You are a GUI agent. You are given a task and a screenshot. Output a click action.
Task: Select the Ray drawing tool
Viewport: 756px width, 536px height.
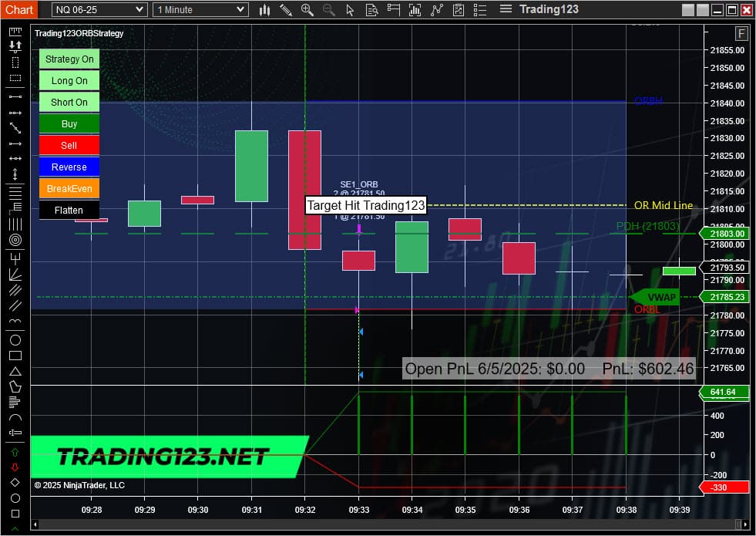(15, 113)
